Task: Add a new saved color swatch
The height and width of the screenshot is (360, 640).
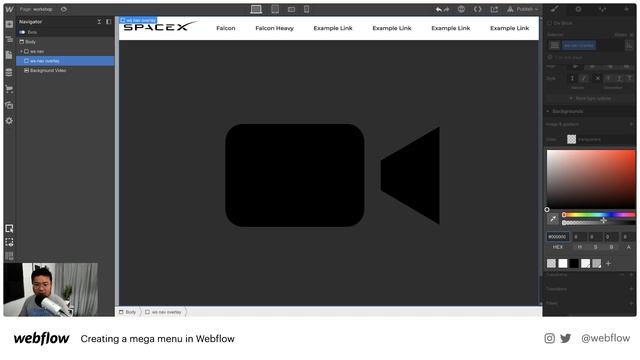Action: tap(608, 264)
